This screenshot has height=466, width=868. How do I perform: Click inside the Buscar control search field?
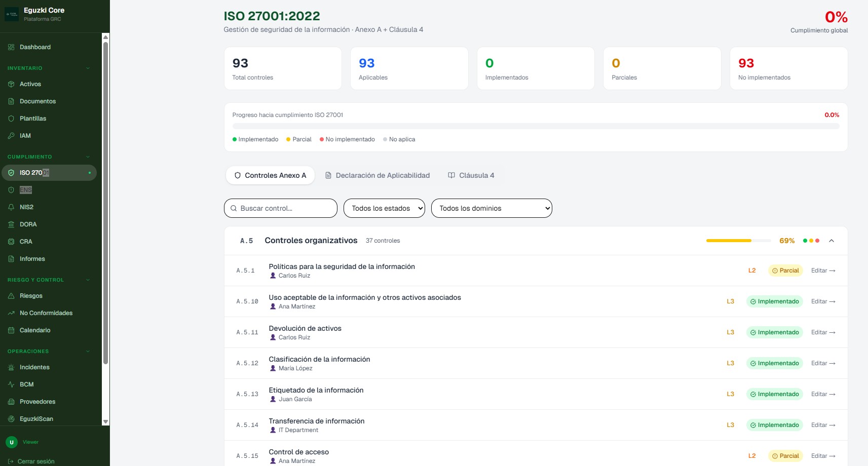pyautogui.click(x=280, y=208)
